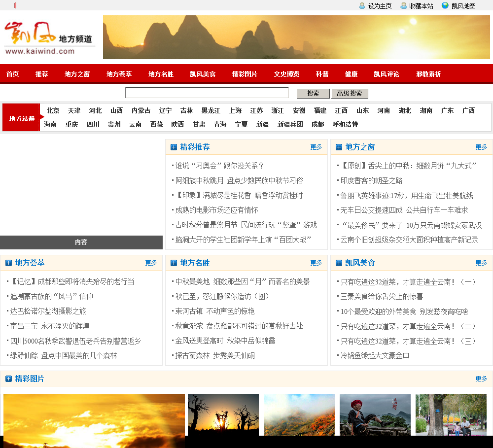493x448 pixels.
Task: Open the misty autumn hillside thumbnail
Action: tap(299, 414)
